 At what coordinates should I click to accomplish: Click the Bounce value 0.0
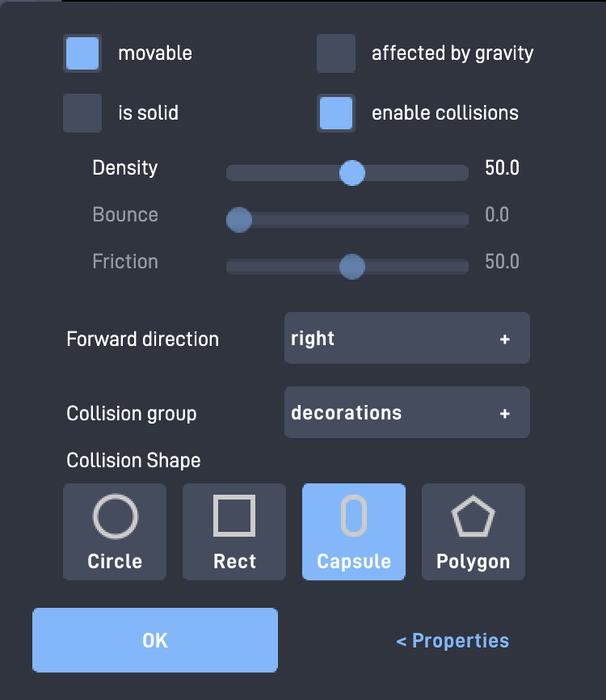497,215
